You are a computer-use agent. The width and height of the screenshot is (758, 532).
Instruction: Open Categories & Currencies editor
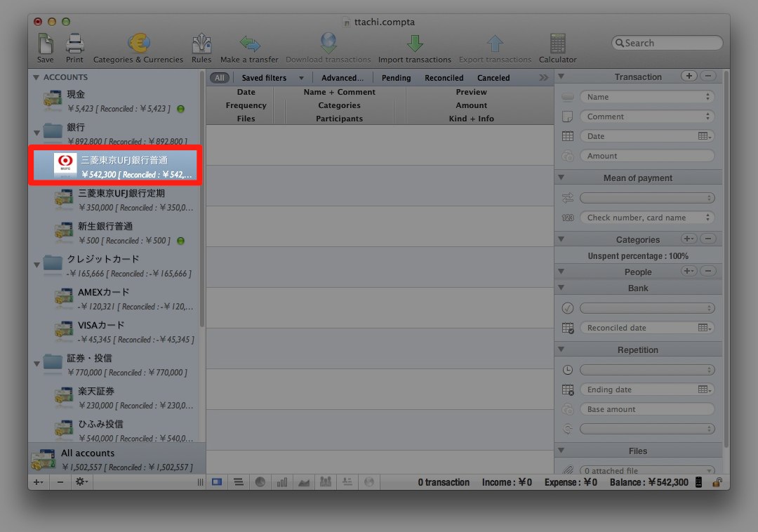(138, 45)
